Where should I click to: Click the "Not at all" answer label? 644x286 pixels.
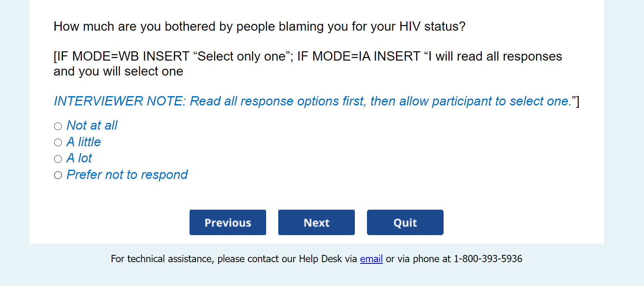point(92,126)
